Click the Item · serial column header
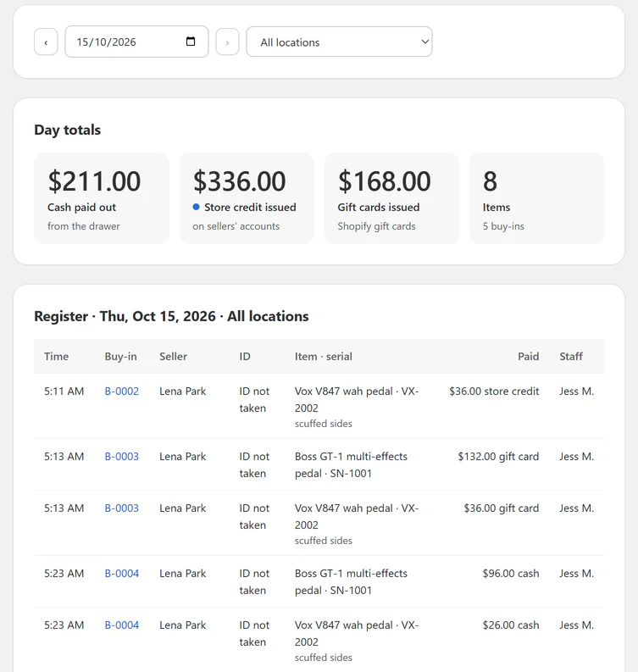 point(324,357)
